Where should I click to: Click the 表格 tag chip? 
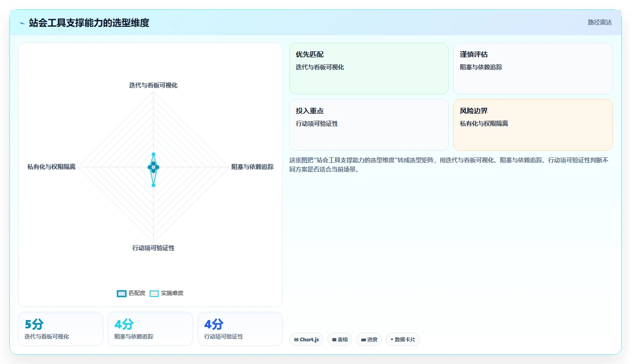point(340,339)
